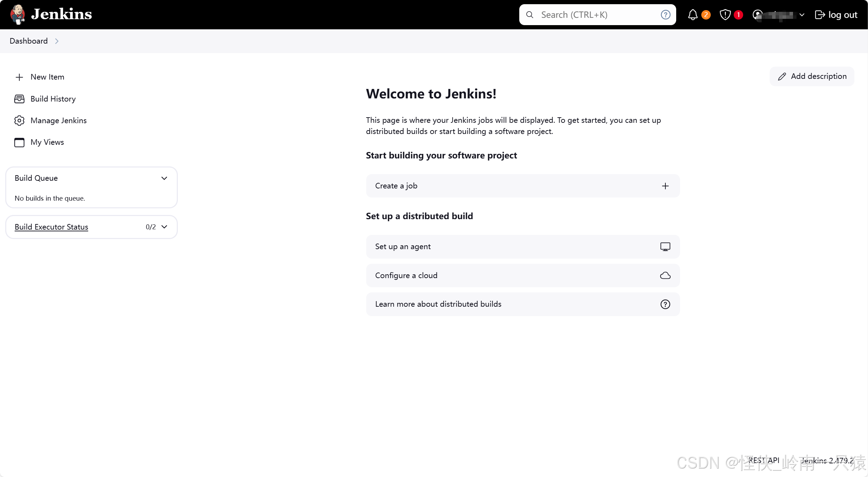Click orange notification count badge 2

tap(706, 15)
